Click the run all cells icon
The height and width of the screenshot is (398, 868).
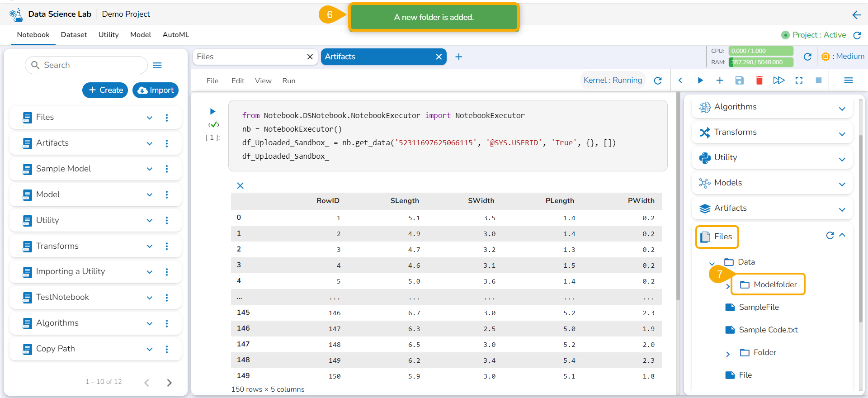pyautogui.click(x=778, y=81)
